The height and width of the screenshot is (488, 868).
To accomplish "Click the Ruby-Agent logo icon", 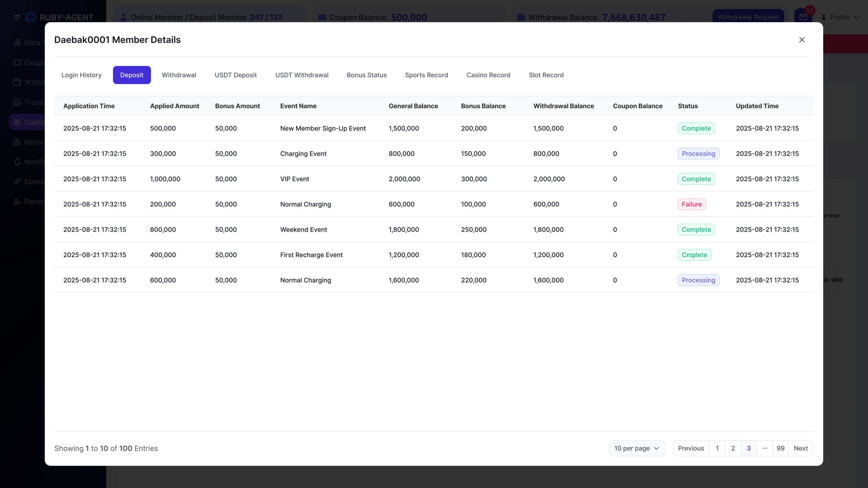I will point(31,17).
